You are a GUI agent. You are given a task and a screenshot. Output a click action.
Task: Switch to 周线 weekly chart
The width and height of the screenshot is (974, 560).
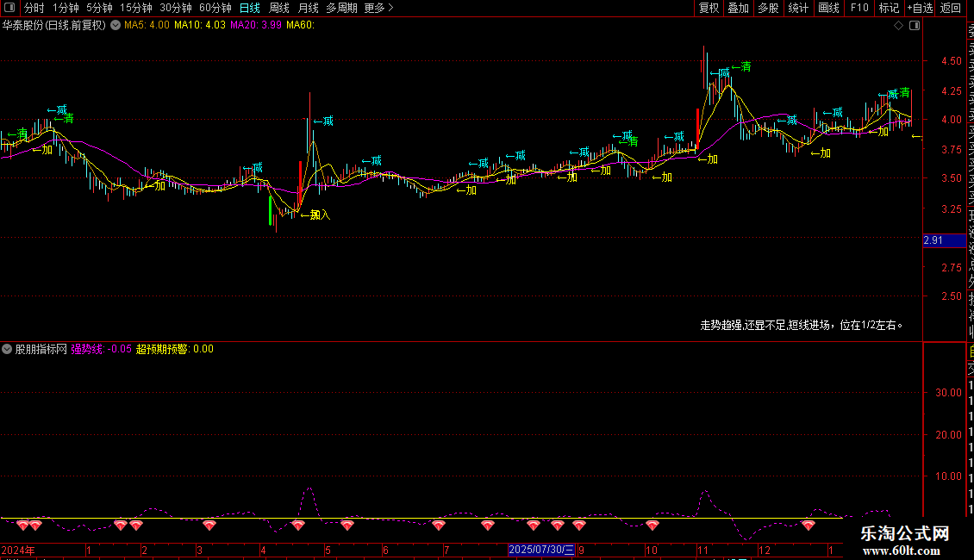pos(279,8)
